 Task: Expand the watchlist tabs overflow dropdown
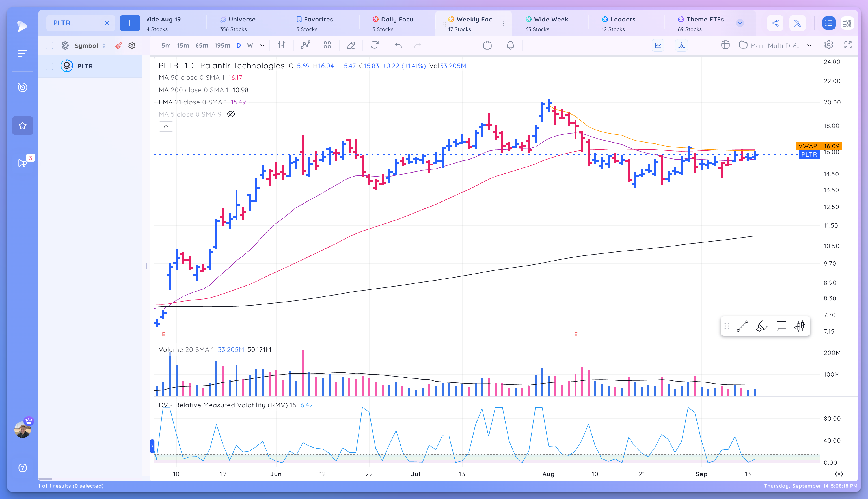[740, 23]
